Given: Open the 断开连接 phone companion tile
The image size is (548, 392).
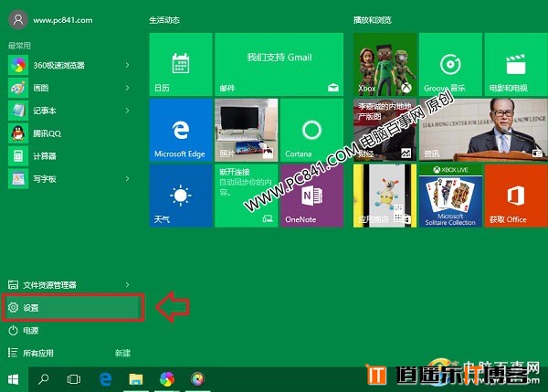Looking at the screenshot, I should [x=246, y=196].
